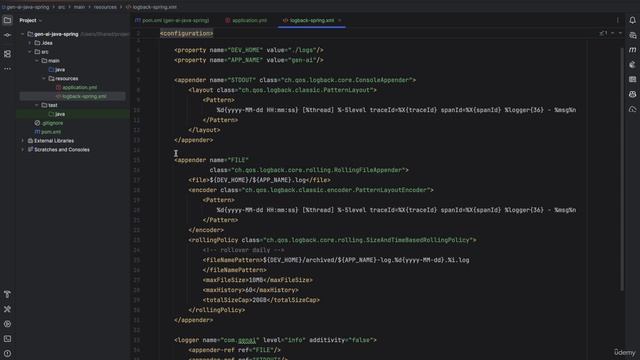The width and height of the screenshot is (640, 360).
Task: Select logback-spring.xml in project tree
Action: 81,96
